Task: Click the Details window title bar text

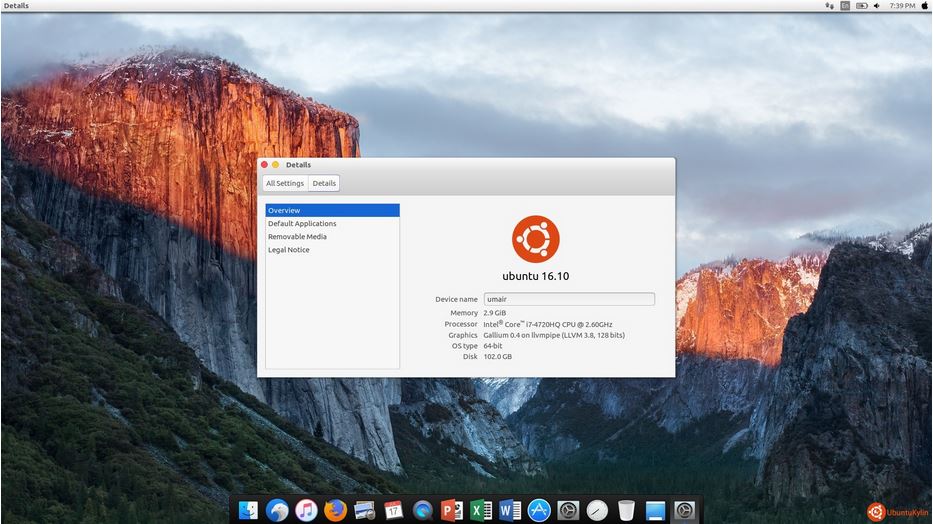Action: click(298, 165)
